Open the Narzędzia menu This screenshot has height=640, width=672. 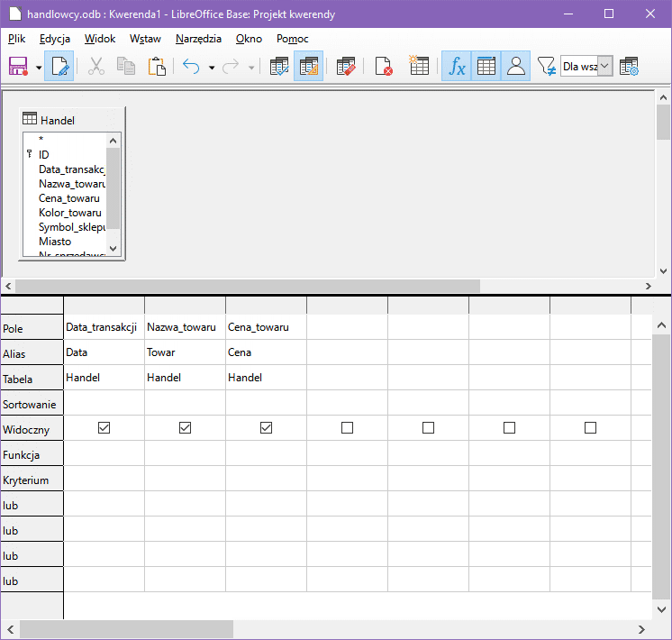(x=198, y=39)
